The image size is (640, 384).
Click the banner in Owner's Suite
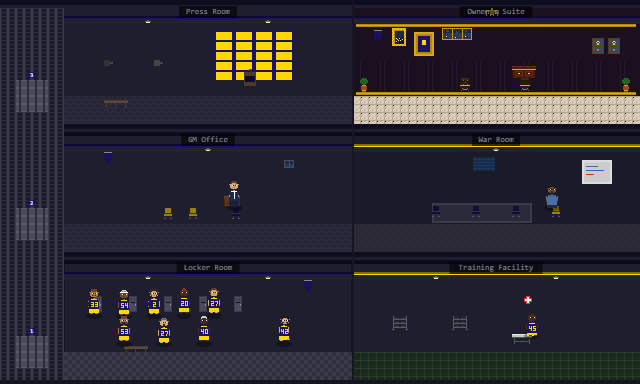pyautogui.click(x=378, y=36)
